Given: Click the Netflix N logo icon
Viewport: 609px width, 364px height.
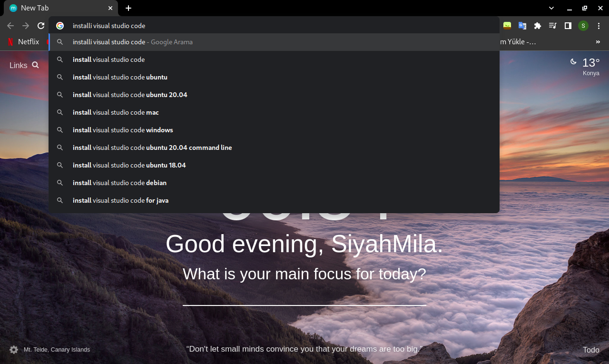Looking at the screenshot, I should click(x=10, y=42).
